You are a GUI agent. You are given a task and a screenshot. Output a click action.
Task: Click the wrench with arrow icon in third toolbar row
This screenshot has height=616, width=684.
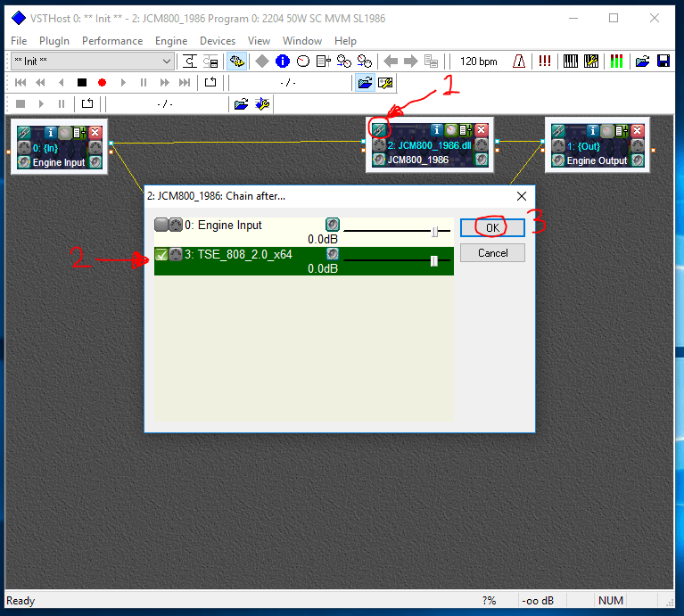tap(262, 103)
